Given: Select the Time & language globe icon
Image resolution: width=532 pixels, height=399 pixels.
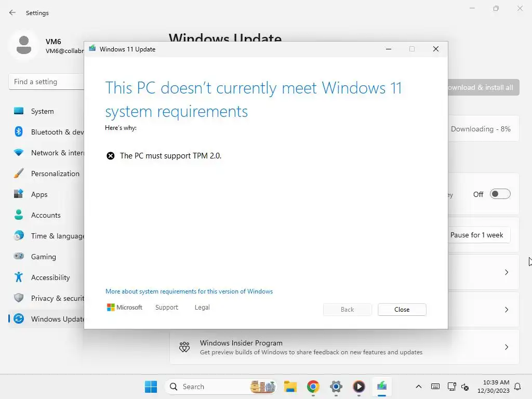Looking at the screenshot, I should [x=19, y=235].
